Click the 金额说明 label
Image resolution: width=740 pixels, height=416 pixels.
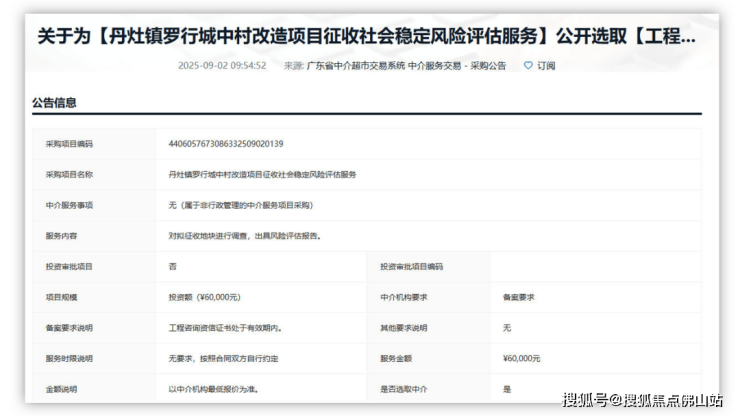point(61,390)
